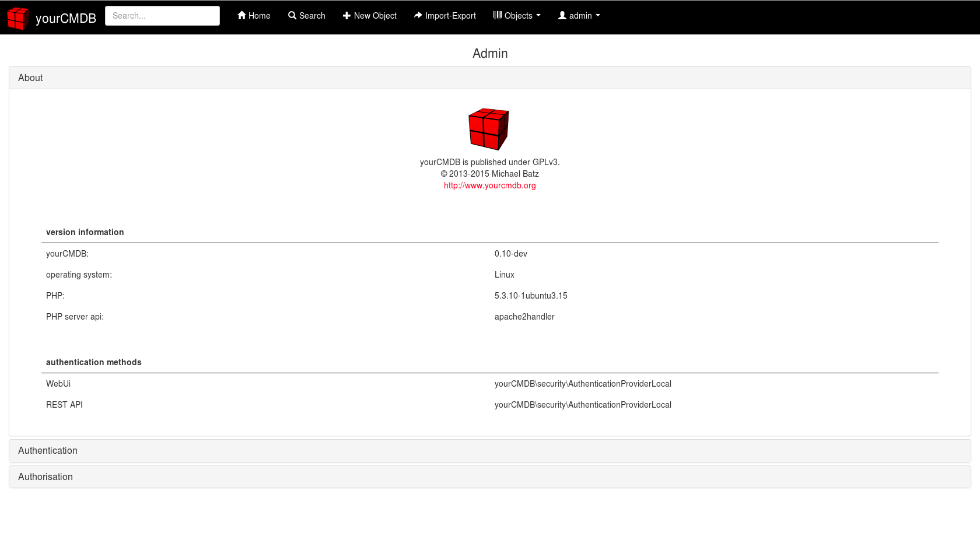The width and height of the screenshot is (980, 536).
Task: Expand the Authentication section
Action: coord(48,450)
